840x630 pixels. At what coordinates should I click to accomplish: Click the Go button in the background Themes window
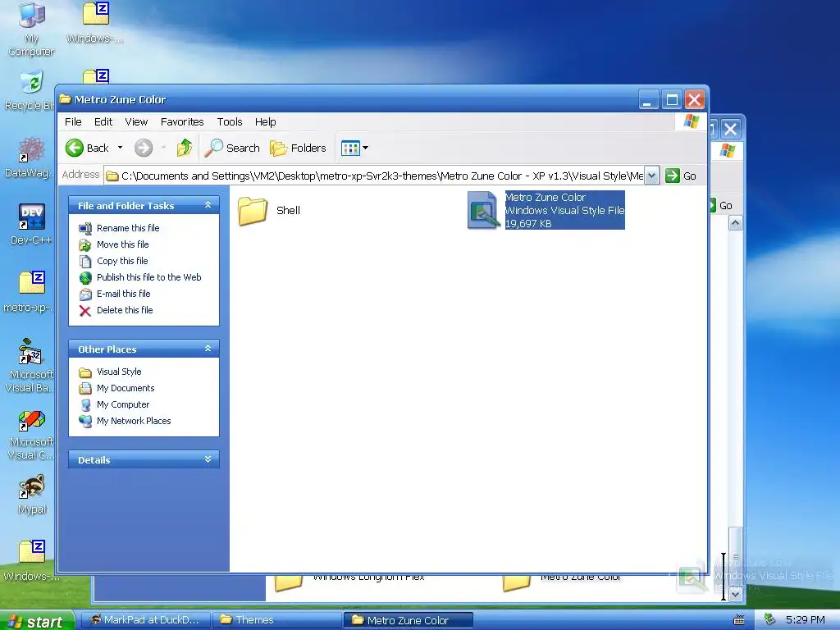[722, 205]
